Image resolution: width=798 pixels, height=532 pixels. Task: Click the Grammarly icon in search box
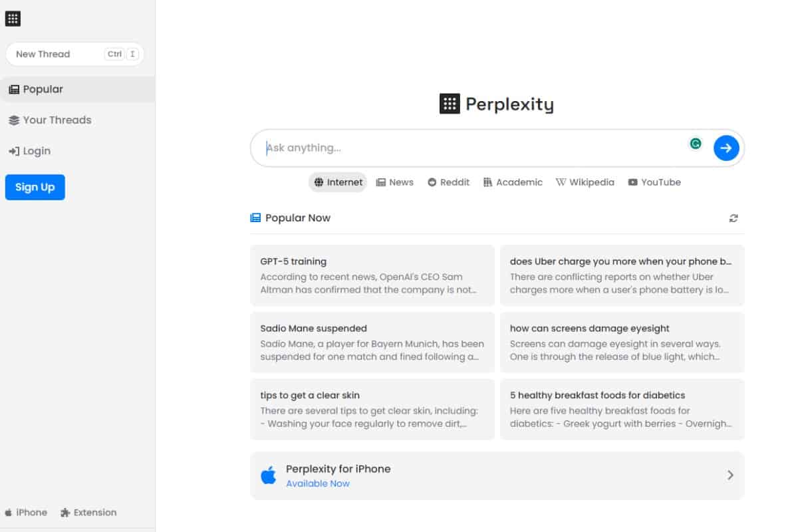[696, 143]
